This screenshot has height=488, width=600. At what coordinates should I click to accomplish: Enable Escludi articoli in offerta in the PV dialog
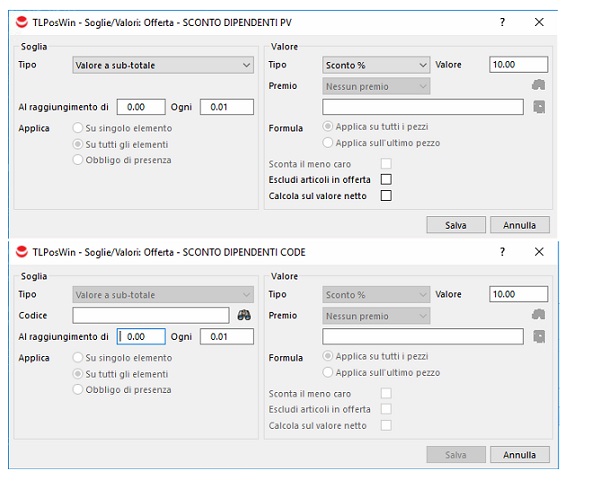386,179
